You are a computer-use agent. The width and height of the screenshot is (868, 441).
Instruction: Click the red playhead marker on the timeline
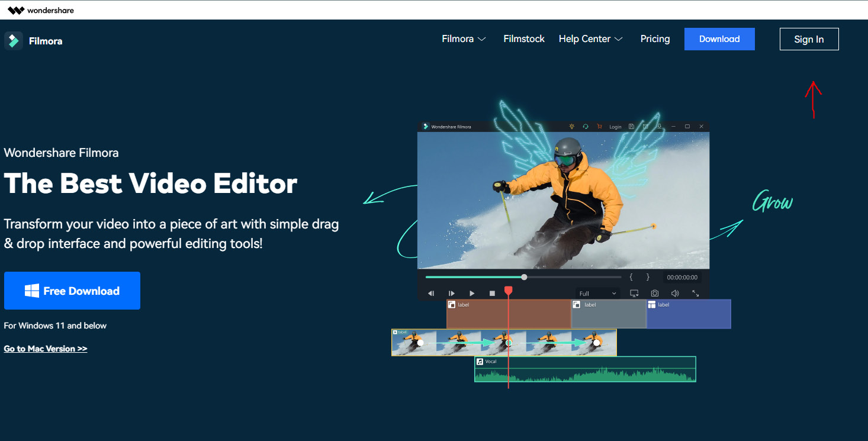click(508, 291)
